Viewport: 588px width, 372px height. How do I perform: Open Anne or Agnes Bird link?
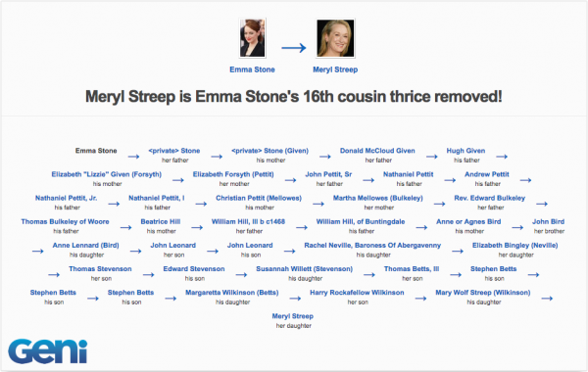(468, 221)
